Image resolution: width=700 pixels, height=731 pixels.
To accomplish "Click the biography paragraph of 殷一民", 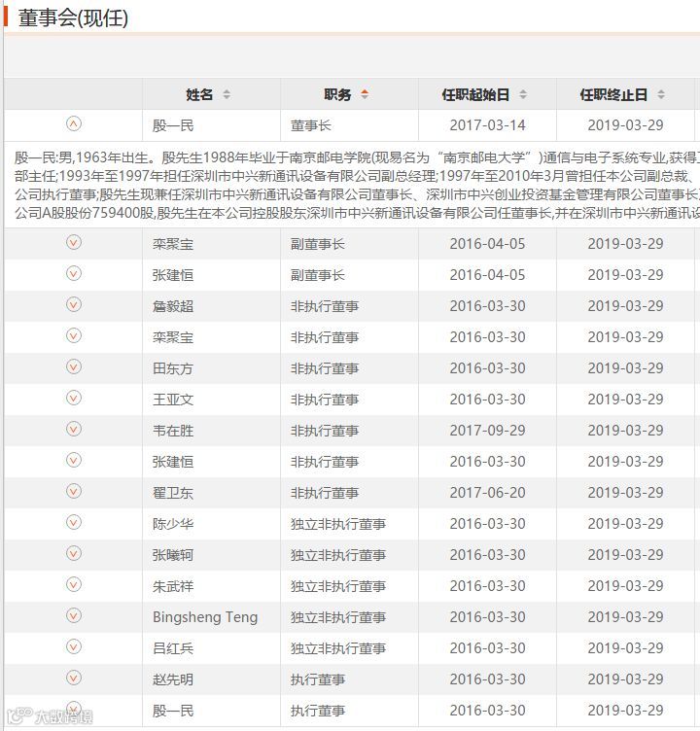I will pyautogui.click(x=357, y=185).
